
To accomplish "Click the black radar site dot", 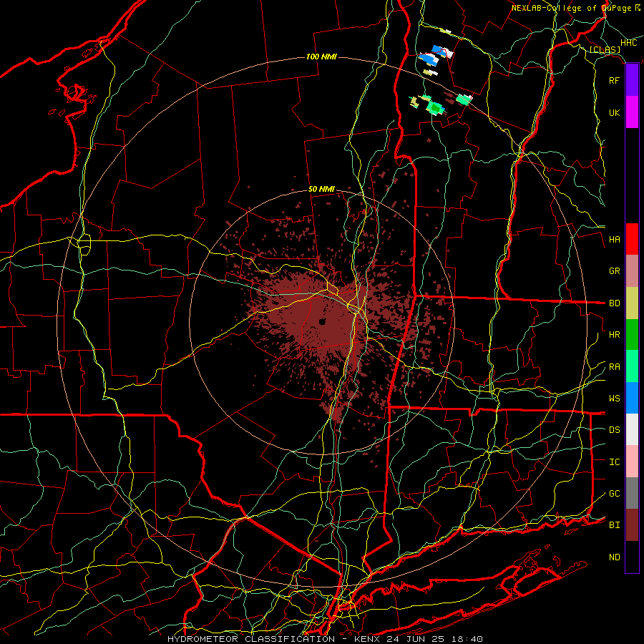I will point(323,321).
